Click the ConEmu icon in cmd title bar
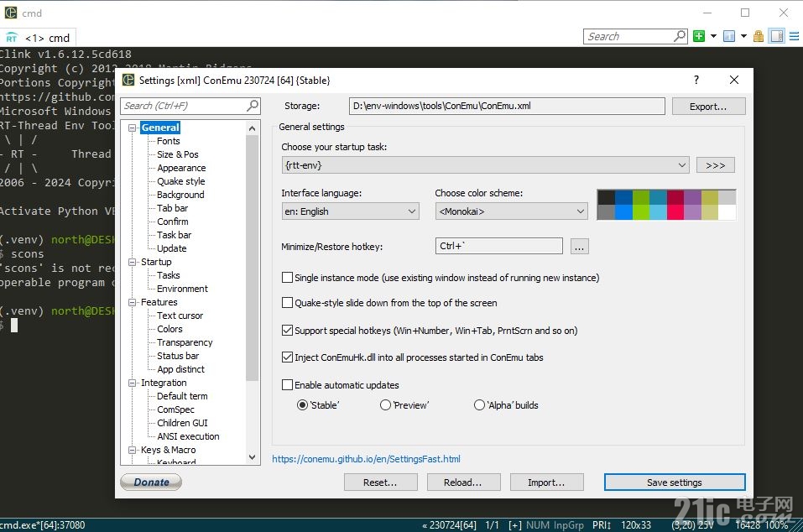Viewport: 803px width, 532px height. coord(11,13)
